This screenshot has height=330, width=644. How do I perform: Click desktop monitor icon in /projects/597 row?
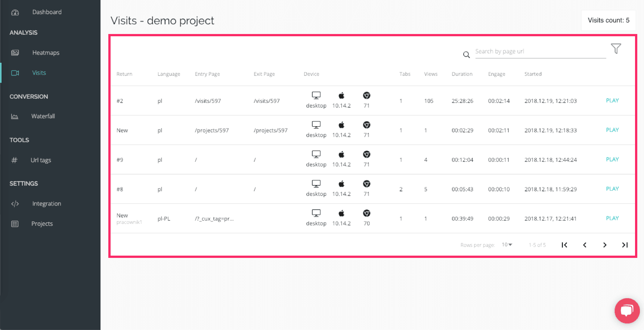pyautogui.click(x=316, y=125)
